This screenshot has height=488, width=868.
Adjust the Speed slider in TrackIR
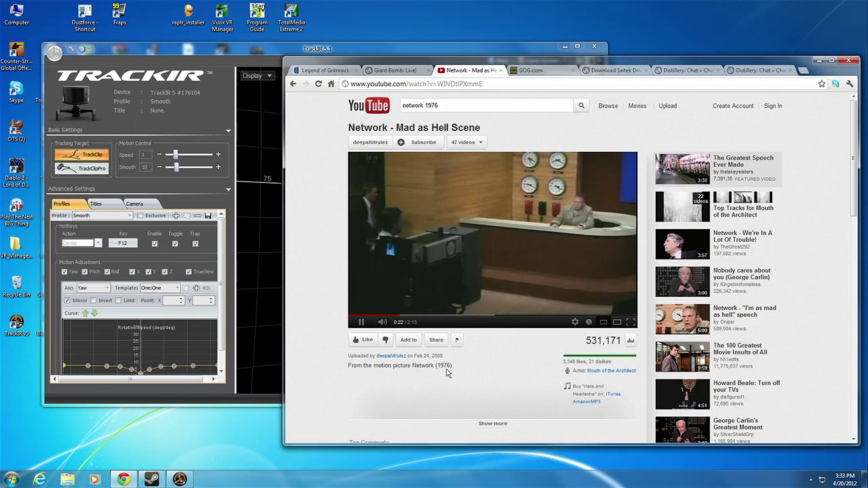176,155
